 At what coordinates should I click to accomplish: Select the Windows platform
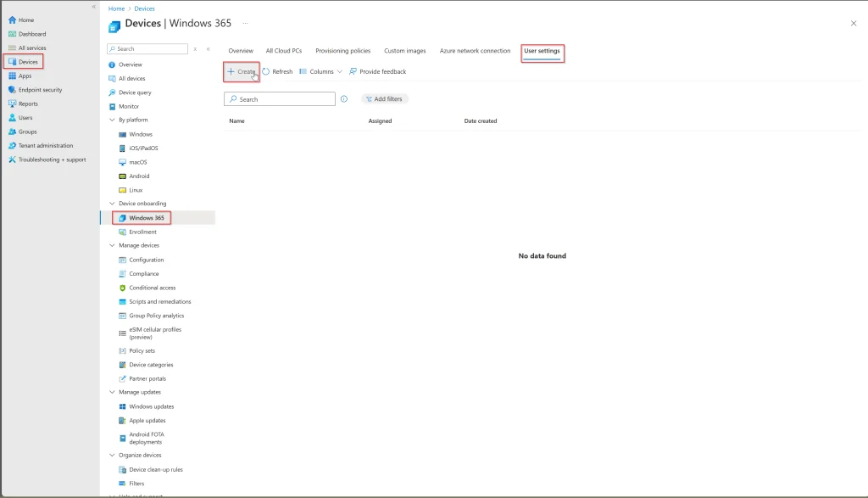(x=136, y=134)
